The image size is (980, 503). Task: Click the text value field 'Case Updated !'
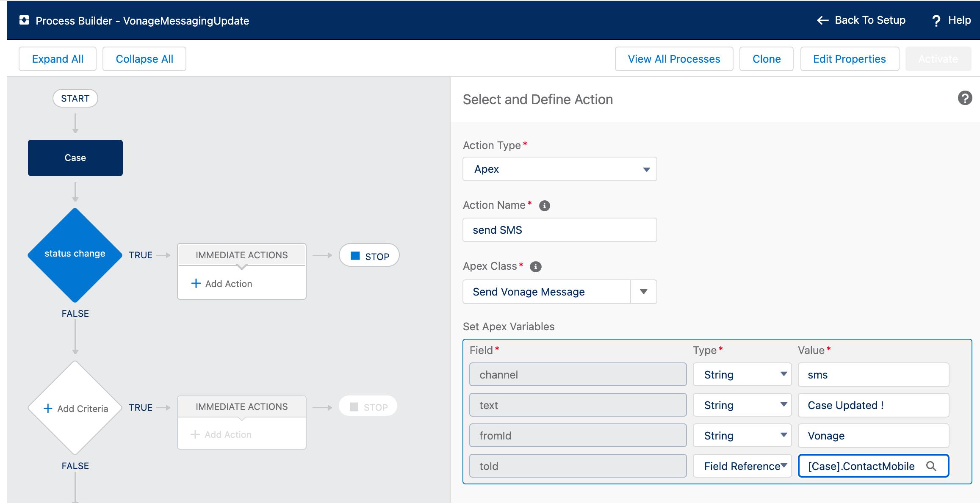tap(873, 405)
